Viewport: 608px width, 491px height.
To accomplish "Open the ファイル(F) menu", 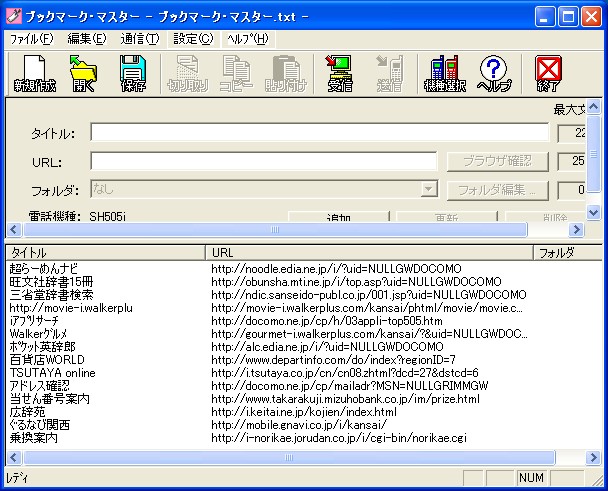I will click(x=31, y=39).
